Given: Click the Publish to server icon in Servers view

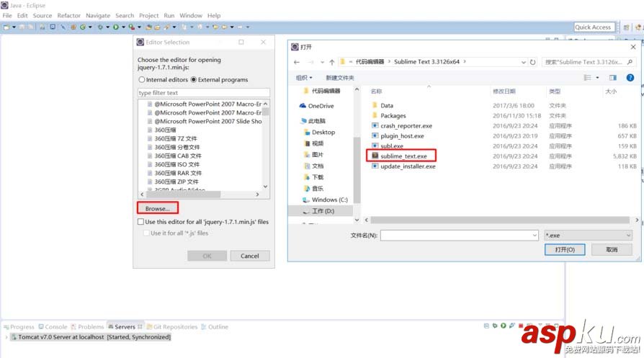Looking at the screenshot, I should coord(529,326).
